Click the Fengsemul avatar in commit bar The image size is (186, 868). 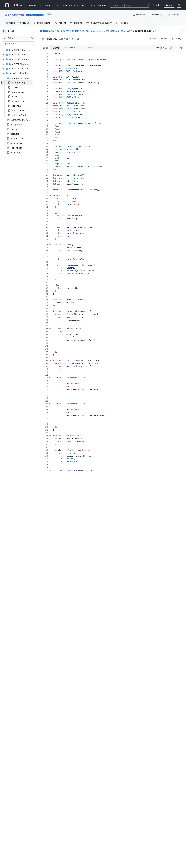click(x=43, y=39)
